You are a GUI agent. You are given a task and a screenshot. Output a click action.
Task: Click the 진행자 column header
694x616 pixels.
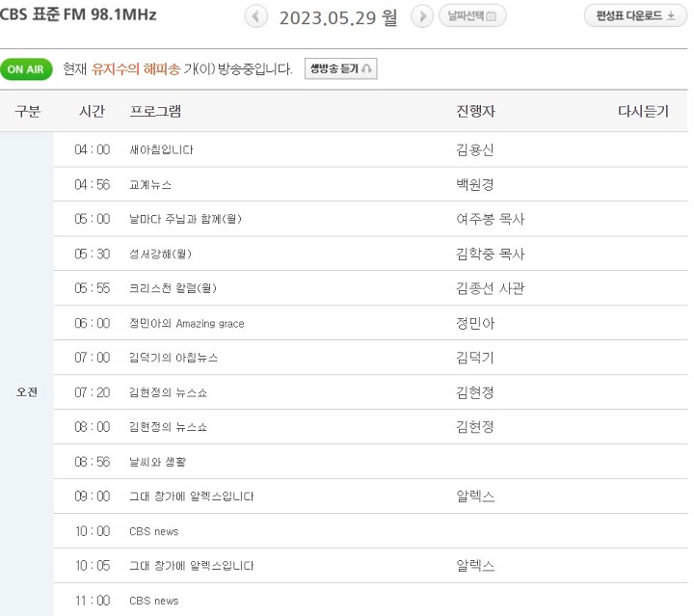pos(475,111)
